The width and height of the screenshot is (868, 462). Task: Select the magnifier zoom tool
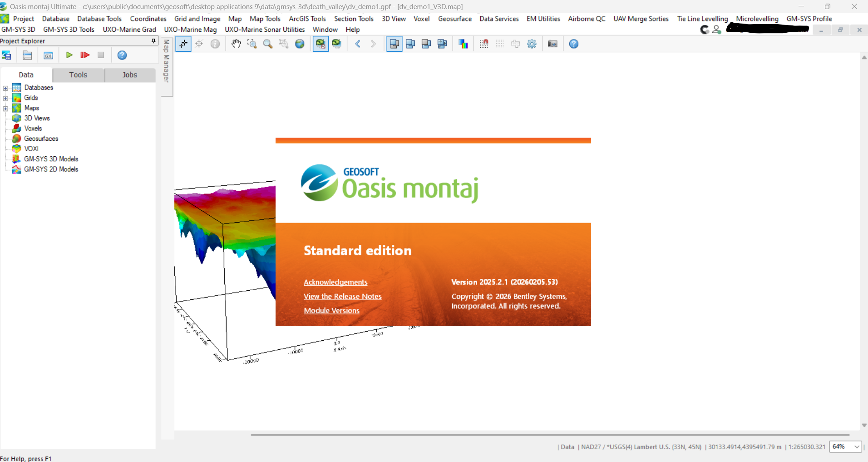pyautogui.click(x=268, y=44)
